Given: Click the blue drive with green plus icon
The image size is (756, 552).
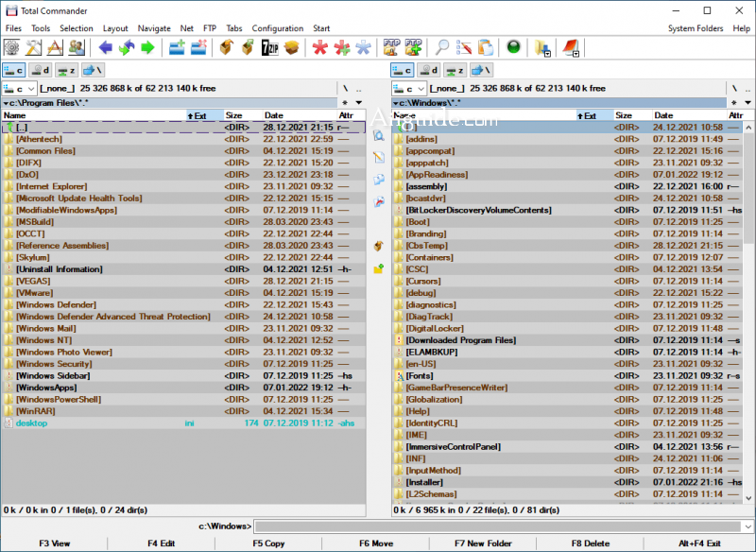Looking at the screenshot, I should 177,47.
